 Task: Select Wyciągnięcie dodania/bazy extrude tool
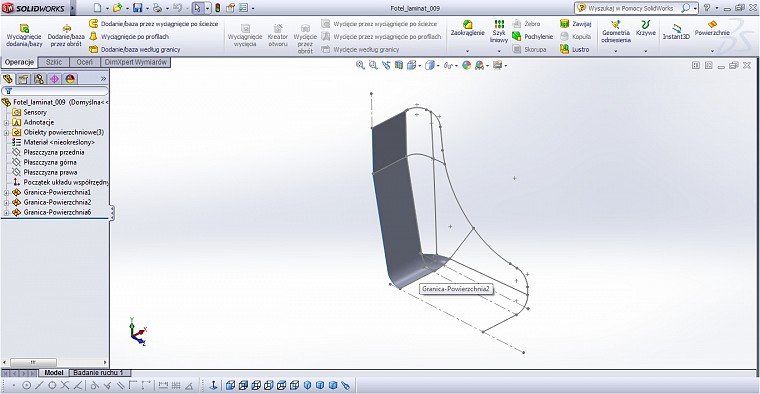coord(24,35)
